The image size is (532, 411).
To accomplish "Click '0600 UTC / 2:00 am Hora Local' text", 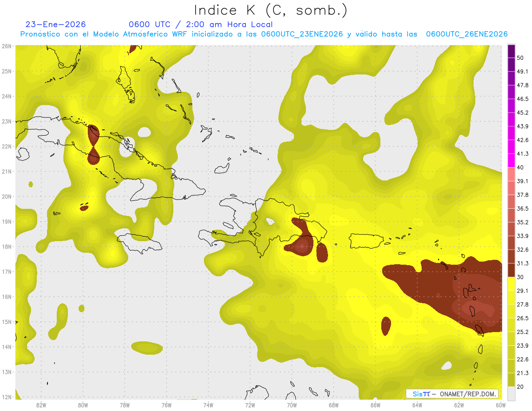I will [x=200, y=24].
